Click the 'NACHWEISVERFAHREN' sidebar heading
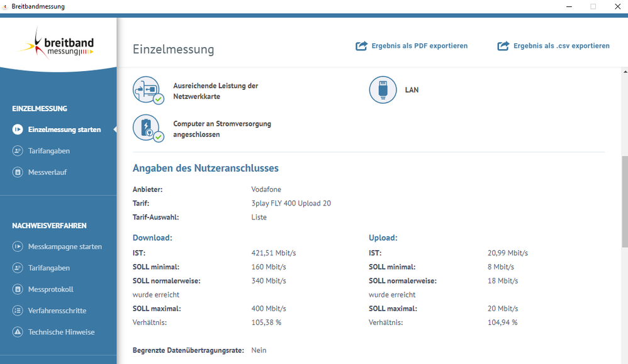The image size is (628, 364). (x=49, y=226)
